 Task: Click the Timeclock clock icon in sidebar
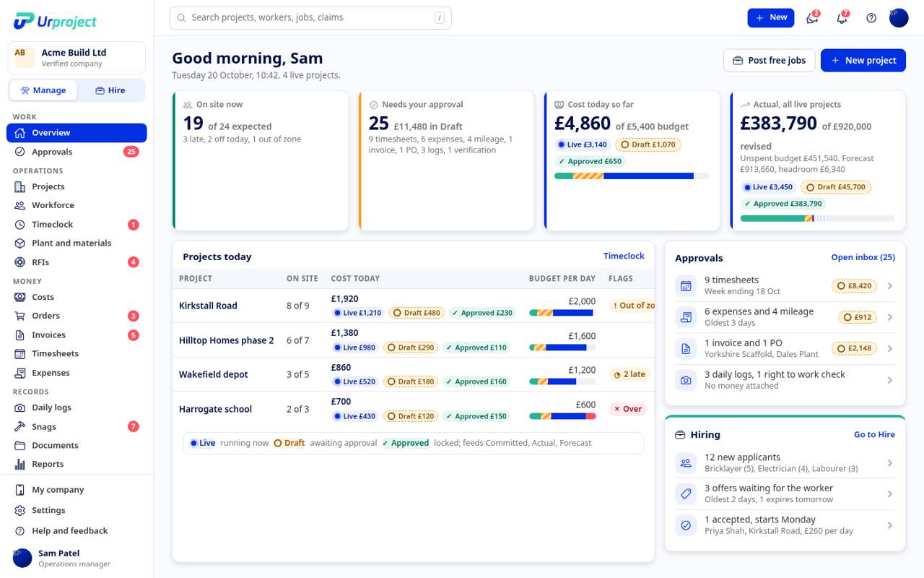pos(19,225)
